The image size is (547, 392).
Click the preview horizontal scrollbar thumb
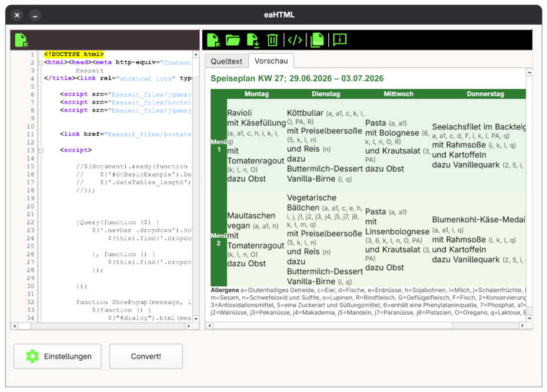pos(333,326)
